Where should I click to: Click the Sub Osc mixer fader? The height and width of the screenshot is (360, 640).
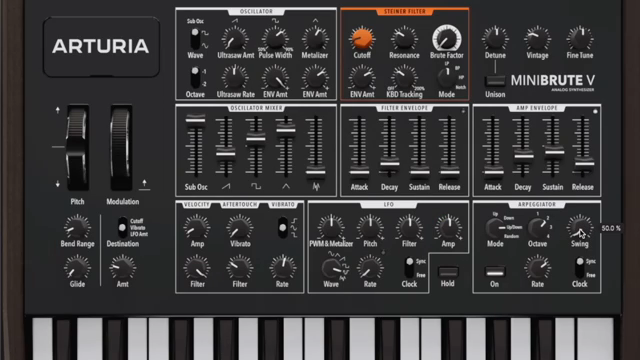tap(196, 119)
